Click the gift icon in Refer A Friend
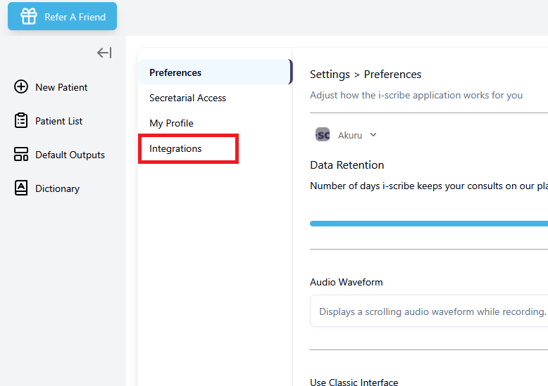Screen dimensions: 548x386 pos(29,16)
